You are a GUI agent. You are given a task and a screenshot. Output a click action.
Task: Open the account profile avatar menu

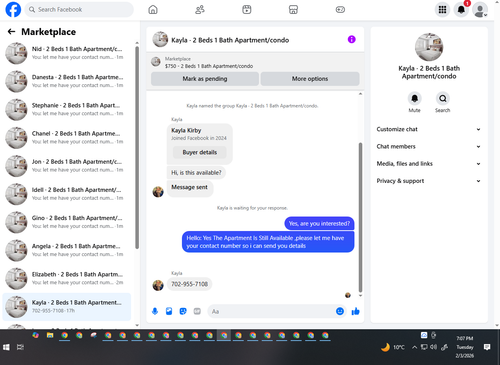480,10
